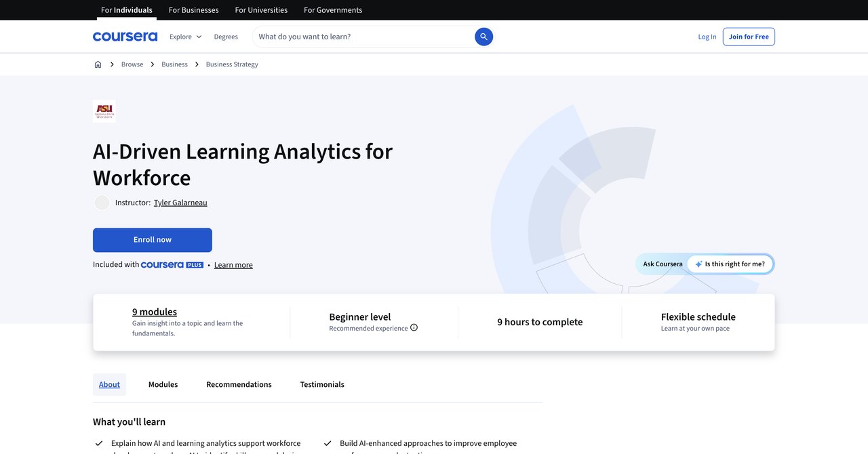Switch to For Universities tab
This screenshot has width=868, height=454.
[261, 10]
